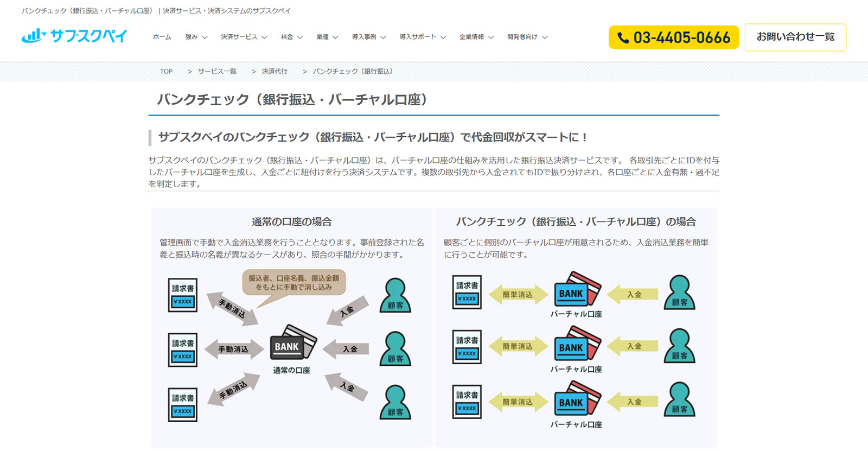Call the 03-4405-0666 phone button
This screenshot has width=868, height=451.
[x=674, y=37]
